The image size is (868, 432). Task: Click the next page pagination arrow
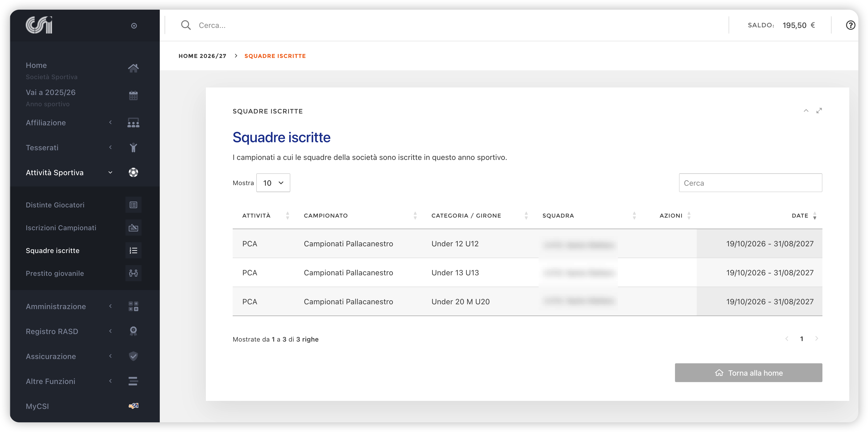[817, 339]
